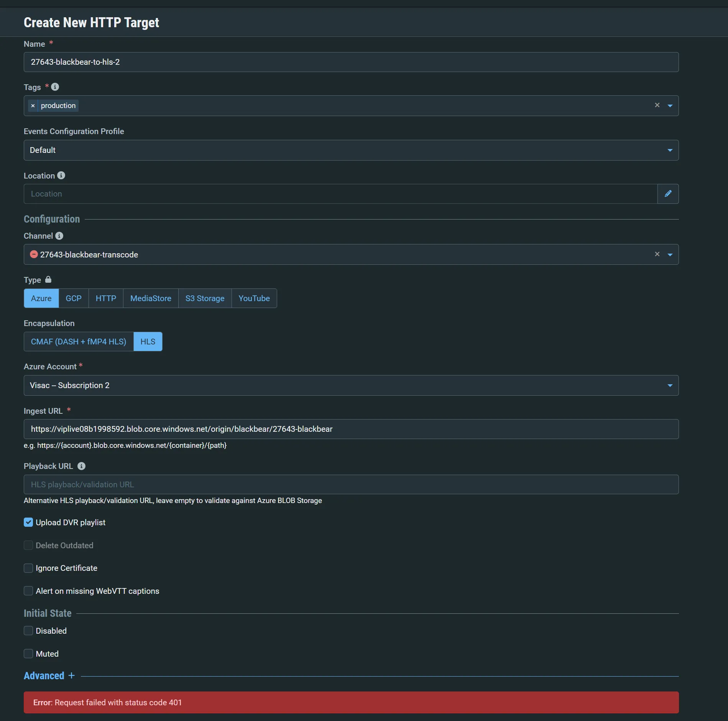
Task: Click the pencil edit icon for Location
Action: pos(668,194)
